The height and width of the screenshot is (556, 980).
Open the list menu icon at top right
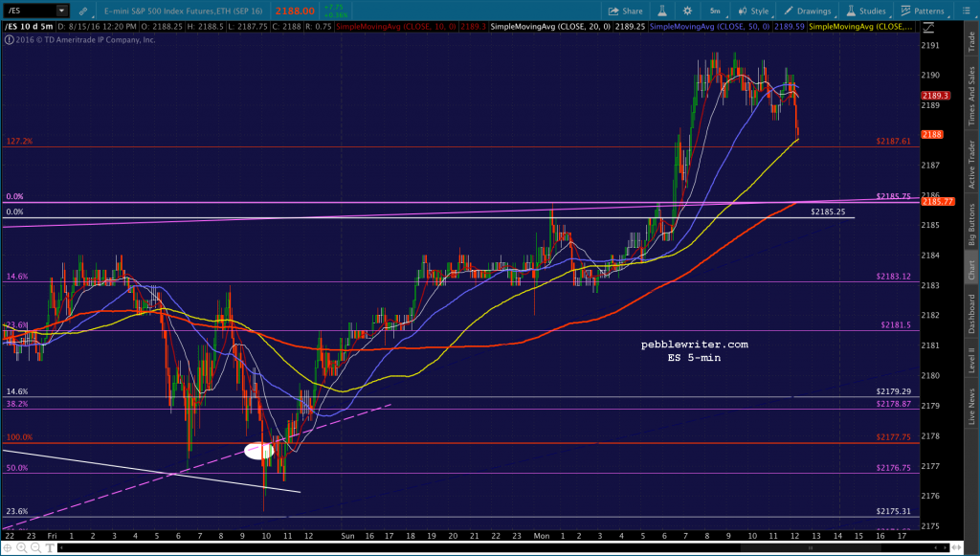click(966, 11)
